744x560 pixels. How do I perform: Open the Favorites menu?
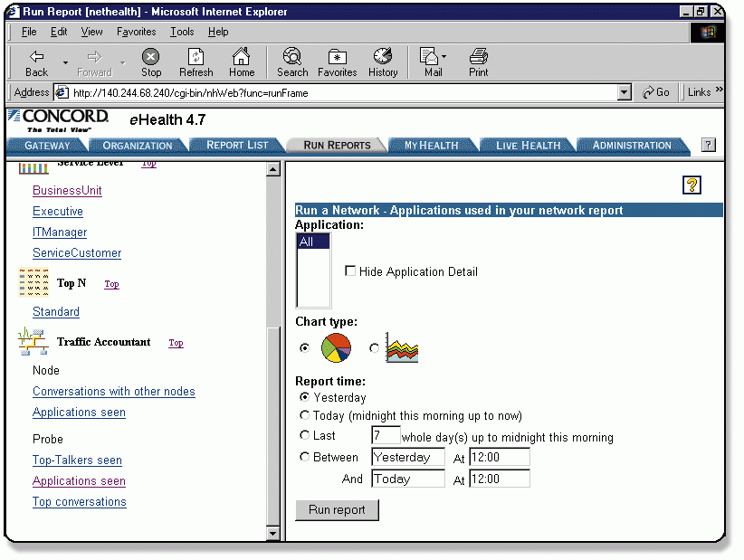136,32
